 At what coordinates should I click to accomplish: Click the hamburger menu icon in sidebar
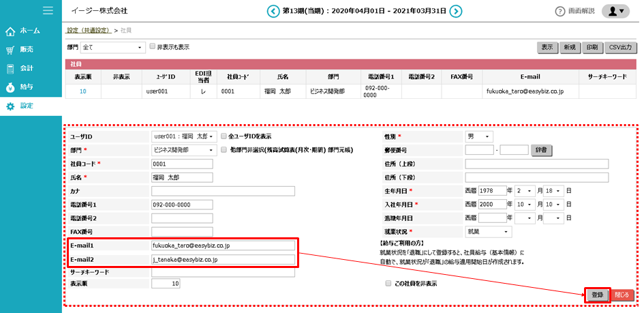(x=48, y=10)
